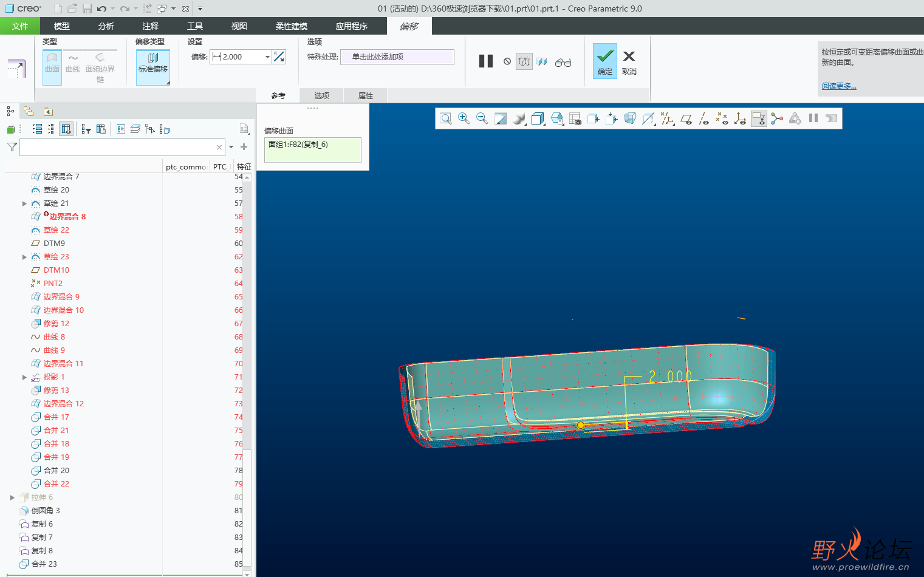The height and width of the screenshot is (577, 924).
Task: Open the saved orientations box icon
Action: tap(538, 118)
